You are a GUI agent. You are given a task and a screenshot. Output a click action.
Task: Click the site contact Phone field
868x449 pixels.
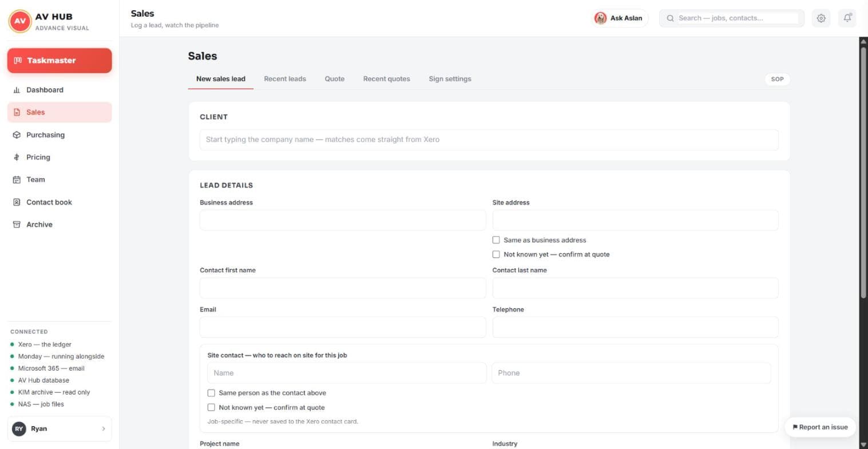coord(632,373)
